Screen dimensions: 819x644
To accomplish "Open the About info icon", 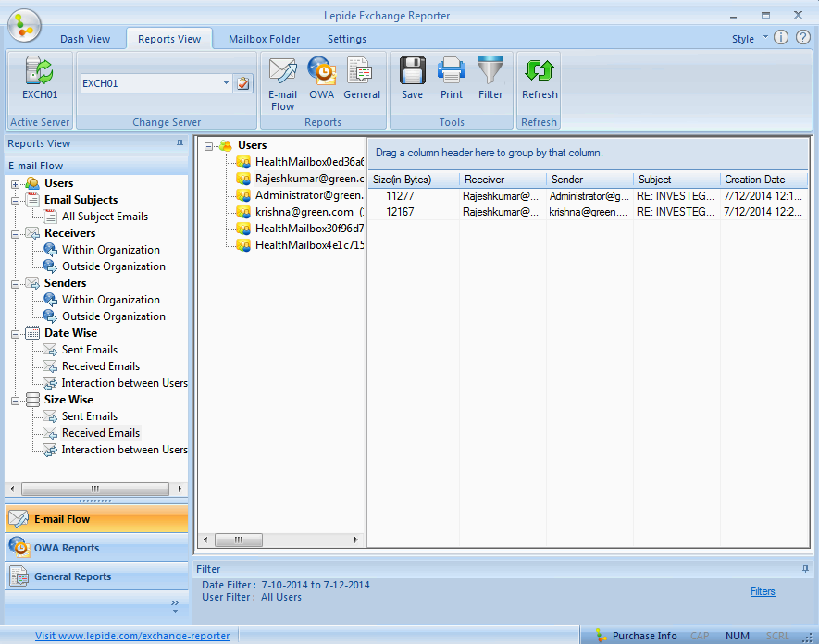I will [x=781, y=37].
